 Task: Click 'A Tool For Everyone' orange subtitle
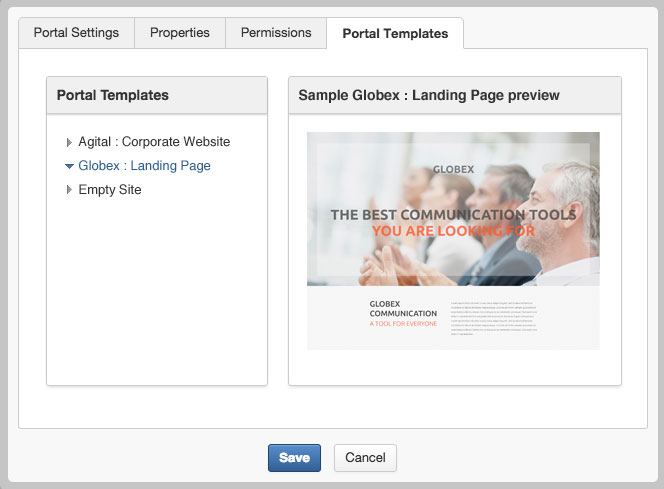click(x=403, y=323)
